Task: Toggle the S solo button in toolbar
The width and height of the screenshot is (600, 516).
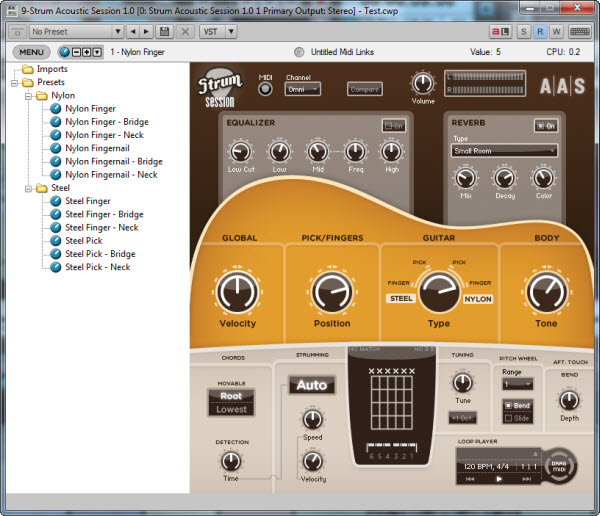Action: click(x=523, y=31)
